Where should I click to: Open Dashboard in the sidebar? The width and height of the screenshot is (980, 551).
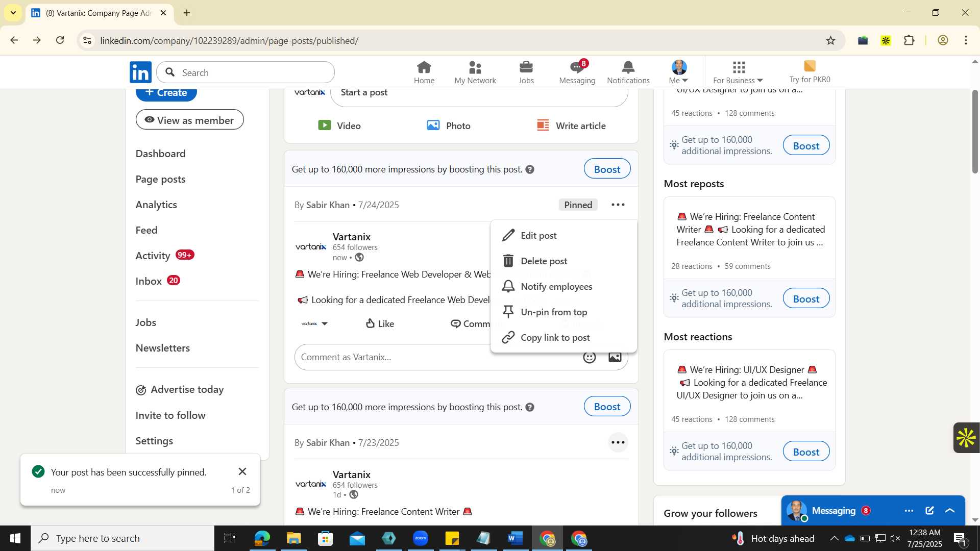(160, 154)
